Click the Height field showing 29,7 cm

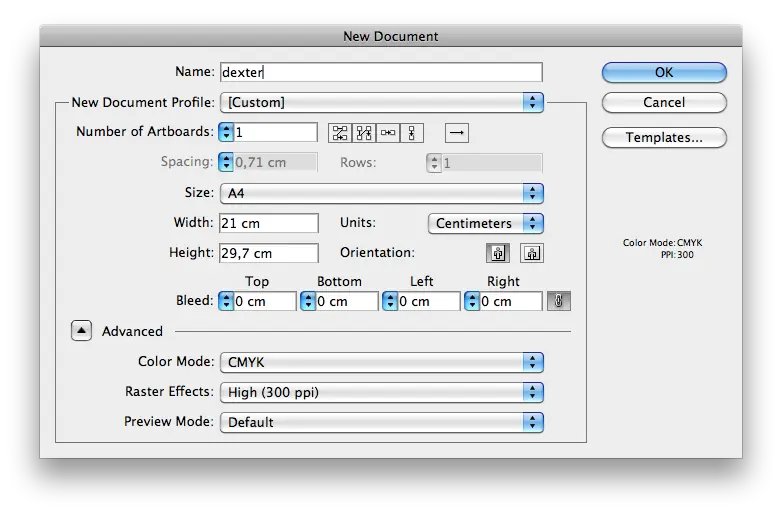pyautogui.click(x=269, y=253)
